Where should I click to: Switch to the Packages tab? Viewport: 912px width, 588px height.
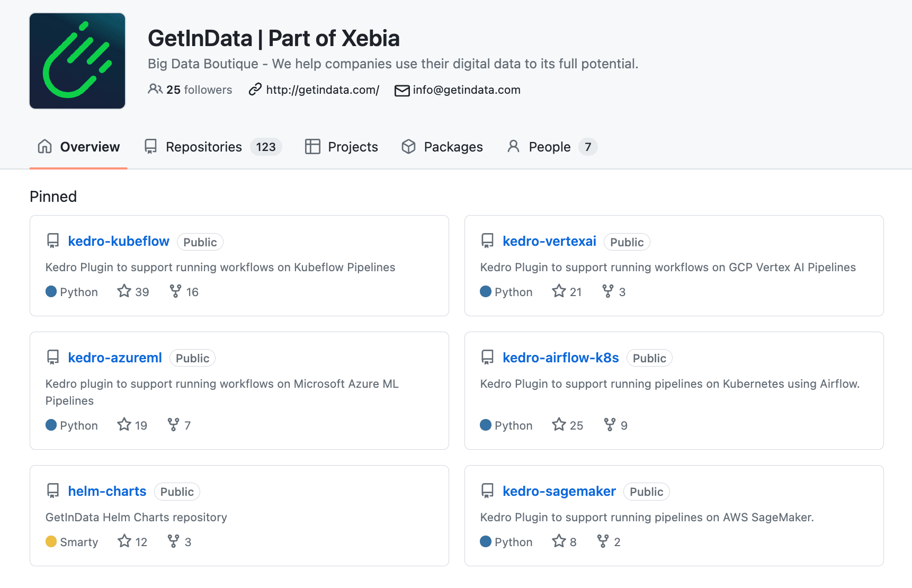(453, 147)
